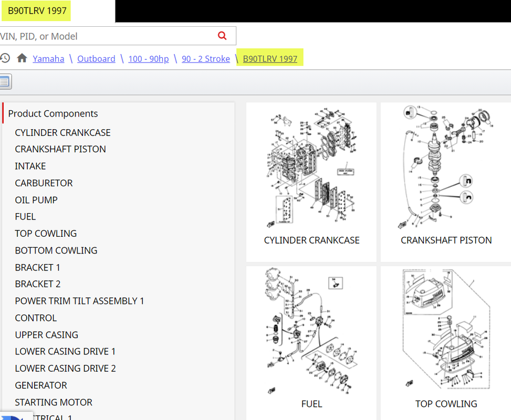Select POWER TRIM TILT ASSEMBLY 1 item
511x420 pixels.
[79, 301]
